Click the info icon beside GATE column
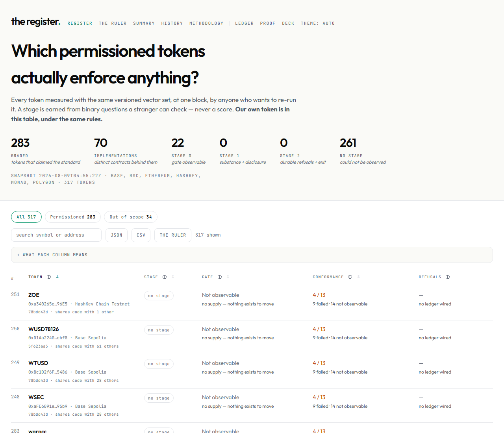This screenshot has width=504, height=433. point(220,277)
